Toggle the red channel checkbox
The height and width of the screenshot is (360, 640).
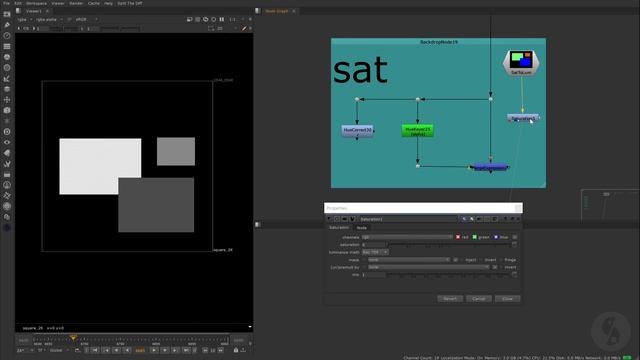pos(458,237)
